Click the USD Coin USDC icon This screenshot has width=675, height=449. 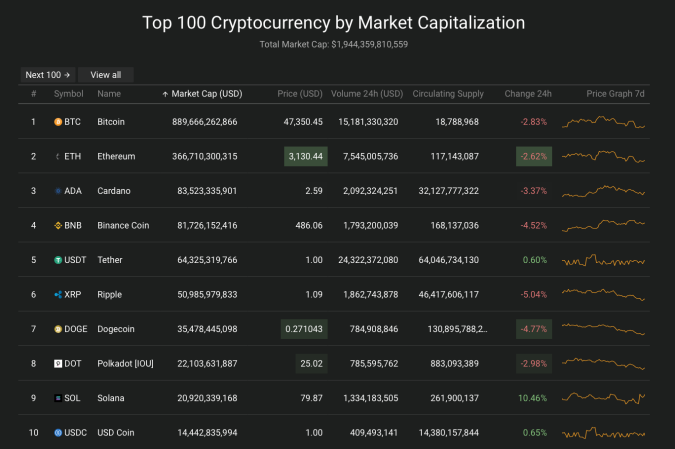58,433
